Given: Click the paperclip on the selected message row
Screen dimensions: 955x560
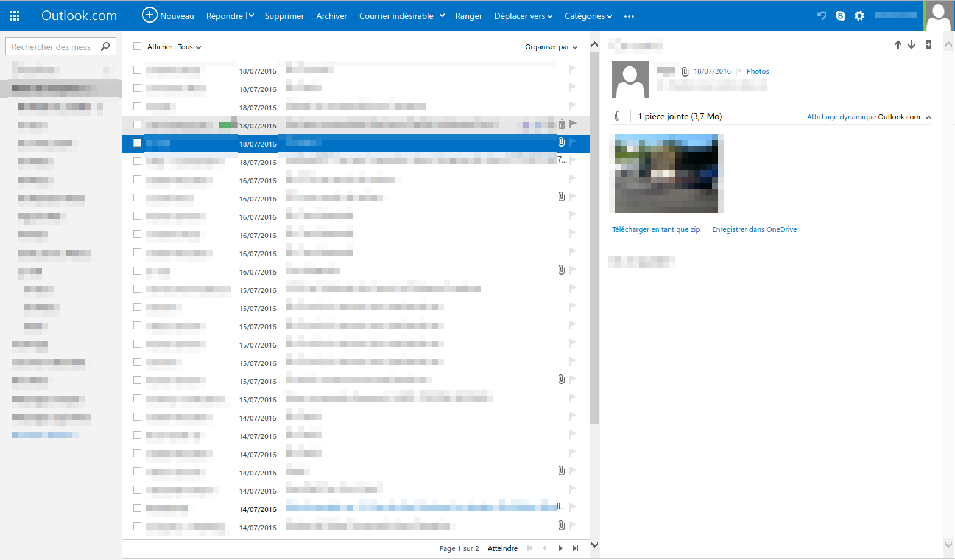Looking at the screenshot, I should tap(562, 142).
